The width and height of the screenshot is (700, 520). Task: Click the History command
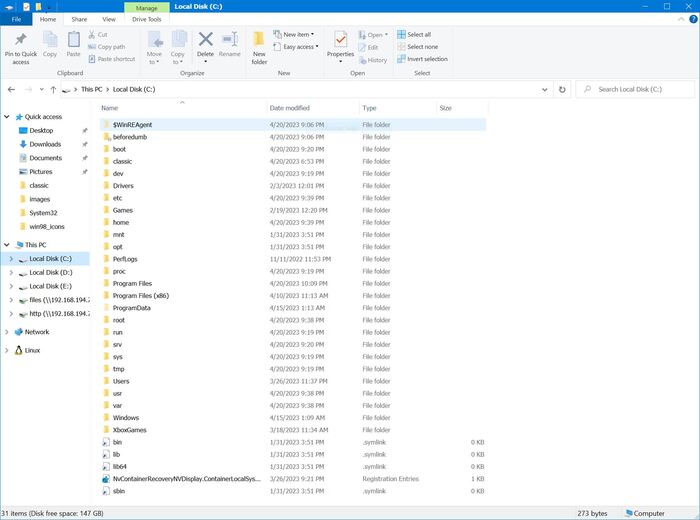[373, 60]
